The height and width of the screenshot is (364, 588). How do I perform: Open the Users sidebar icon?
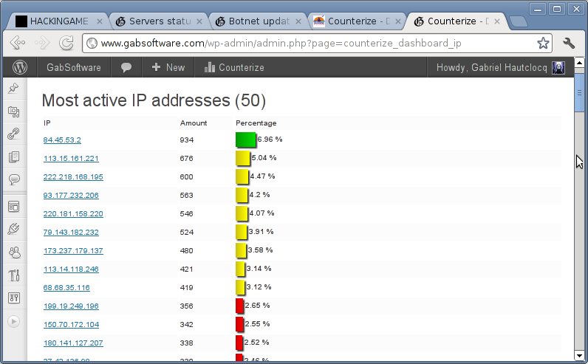click(13, 253)
